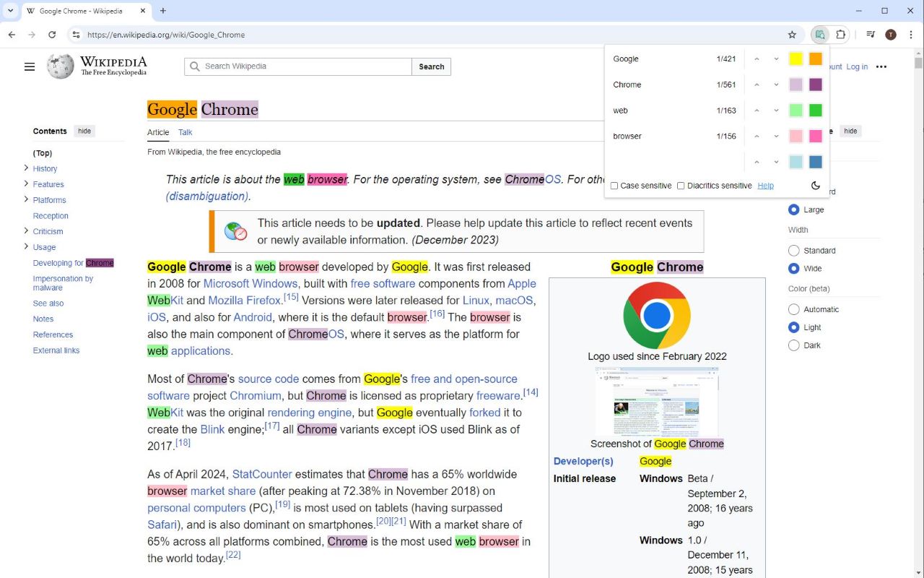Viewport: 924px width, 578px height.
Task: Open the highlighter extension icon in toolbar
Action: (x=820, y=35)
